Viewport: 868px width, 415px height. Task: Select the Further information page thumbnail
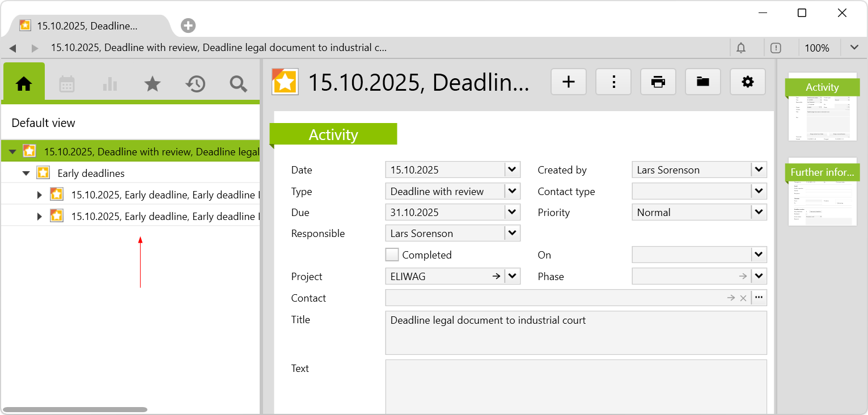822,193
